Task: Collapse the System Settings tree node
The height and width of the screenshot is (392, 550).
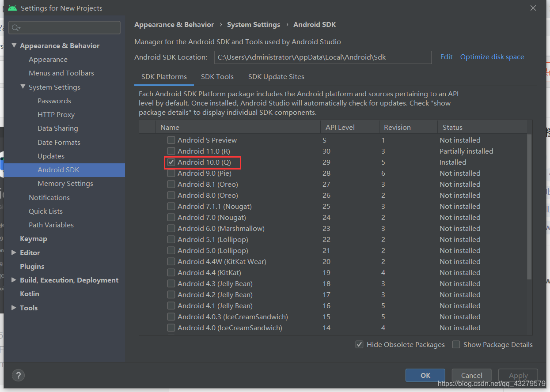Action: (23, 87)
